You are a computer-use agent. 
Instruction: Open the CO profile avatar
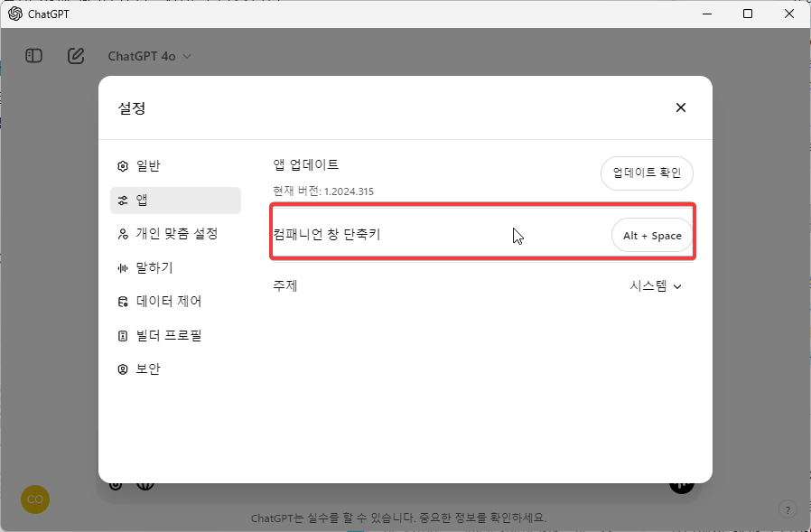(x=34, y=499)
